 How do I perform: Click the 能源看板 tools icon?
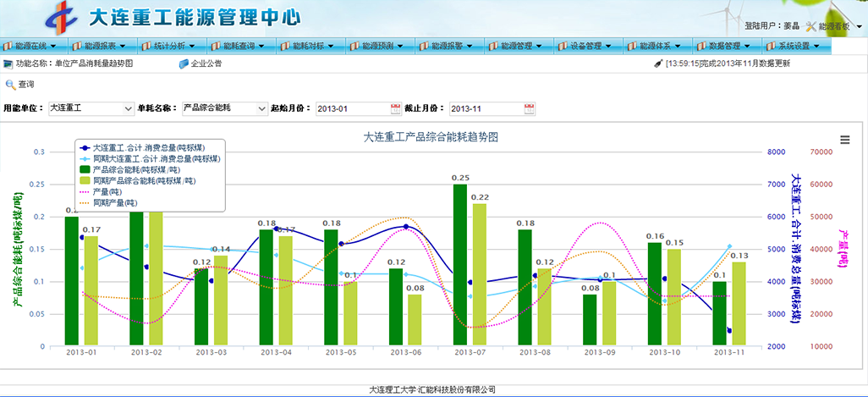(x=810, y=27)
